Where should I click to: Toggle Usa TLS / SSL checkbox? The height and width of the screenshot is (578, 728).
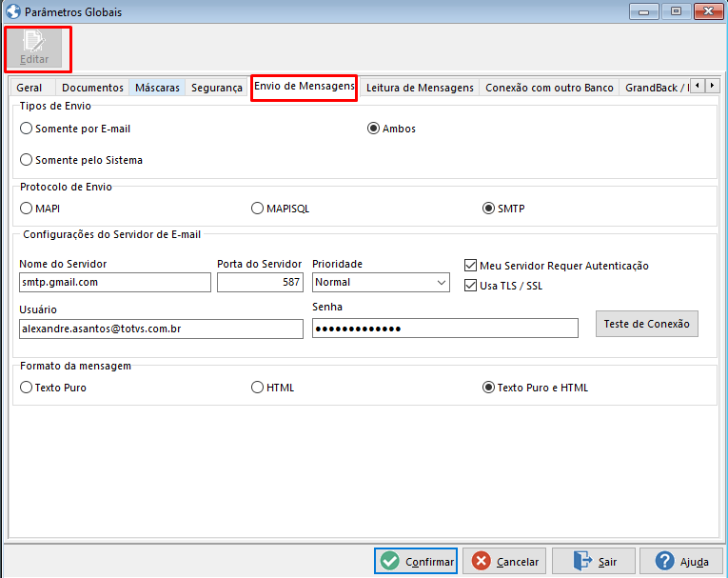click(470, 286)
